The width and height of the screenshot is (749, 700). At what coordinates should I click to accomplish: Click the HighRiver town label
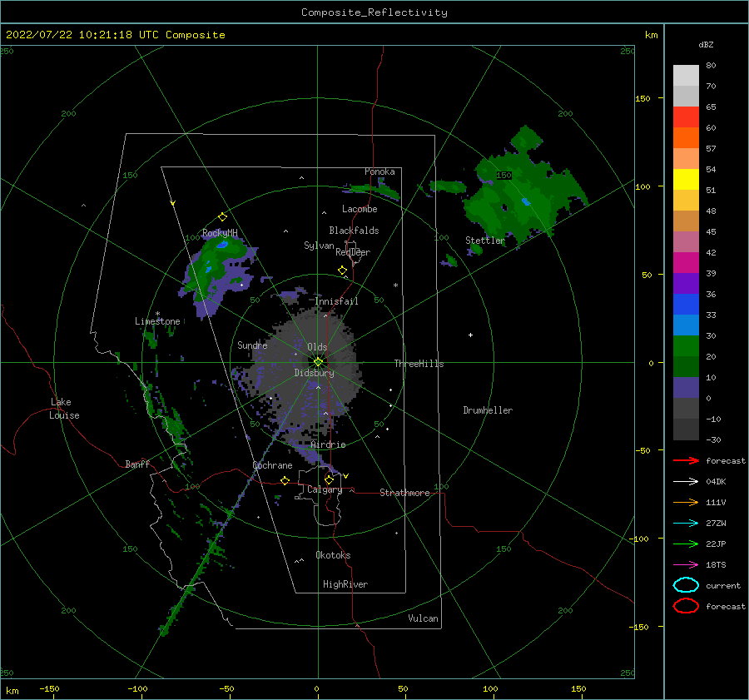tap(345, 584)
